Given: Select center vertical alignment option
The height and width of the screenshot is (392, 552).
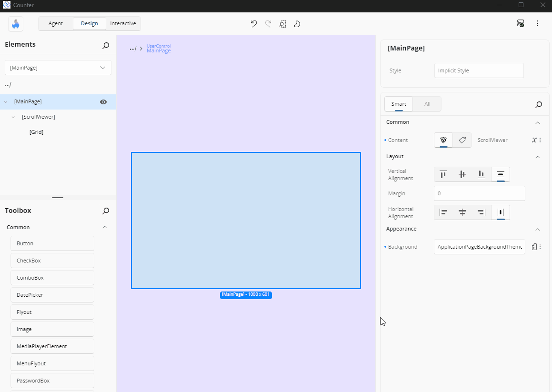Looking at the screenshot, I should [x=462, y=174].
